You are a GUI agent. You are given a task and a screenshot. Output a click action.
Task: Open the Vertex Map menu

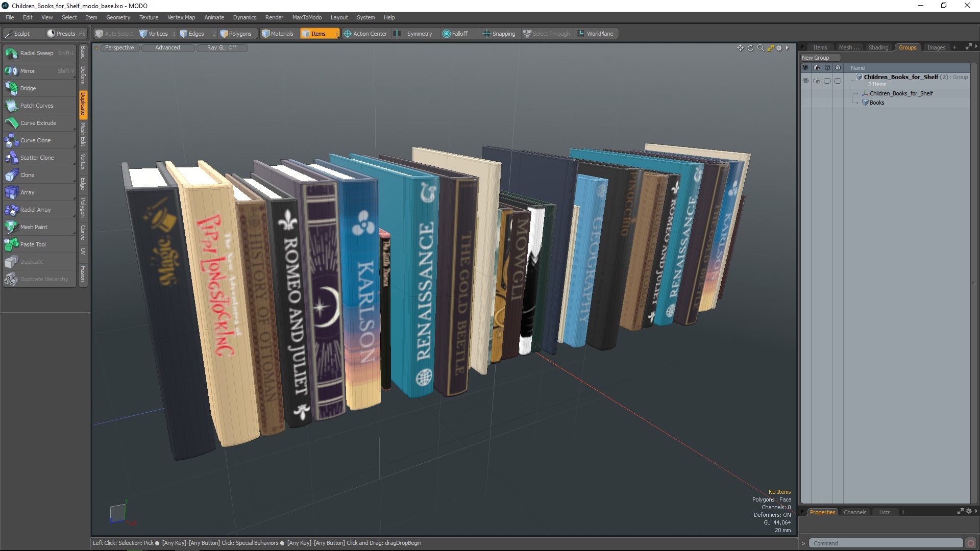tap(181, 17)
